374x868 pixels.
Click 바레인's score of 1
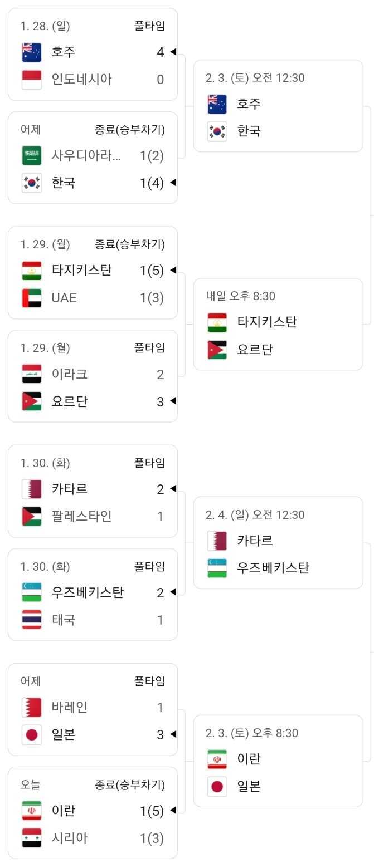pyautogui.click(x=160, y=708)
